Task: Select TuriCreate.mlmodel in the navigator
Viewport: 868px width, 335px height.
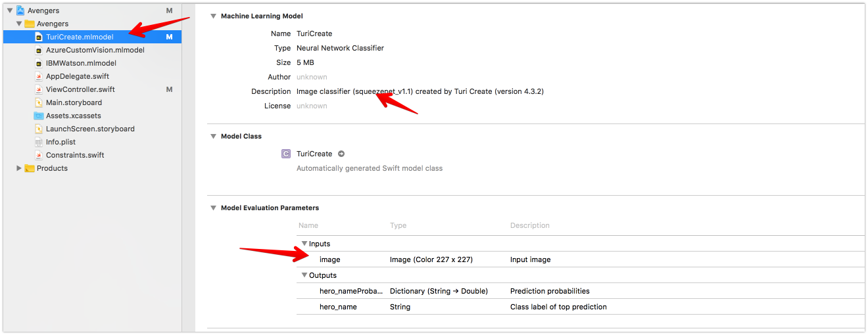Action: [80, 37]
